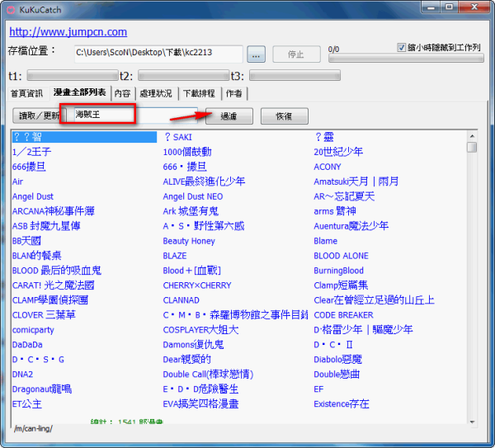Select 'Angel Dust NEO' entry

click(x=193, y=196)
